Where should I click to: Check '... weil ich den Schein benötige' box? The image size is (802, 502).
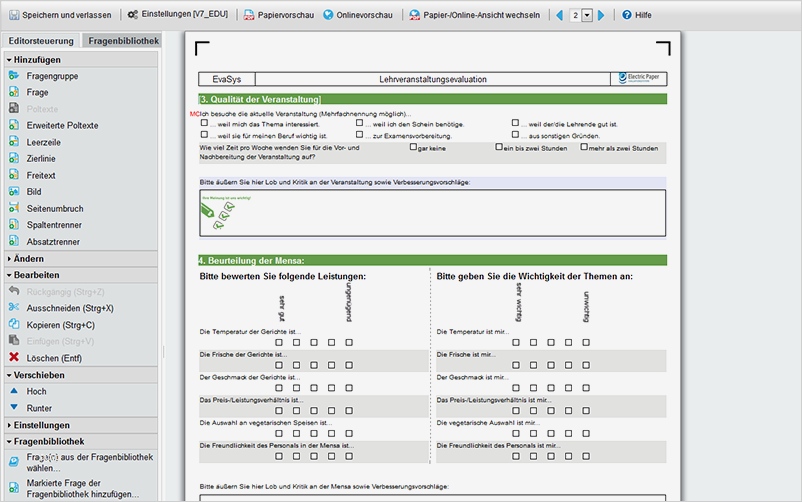(x=360, y=123)
